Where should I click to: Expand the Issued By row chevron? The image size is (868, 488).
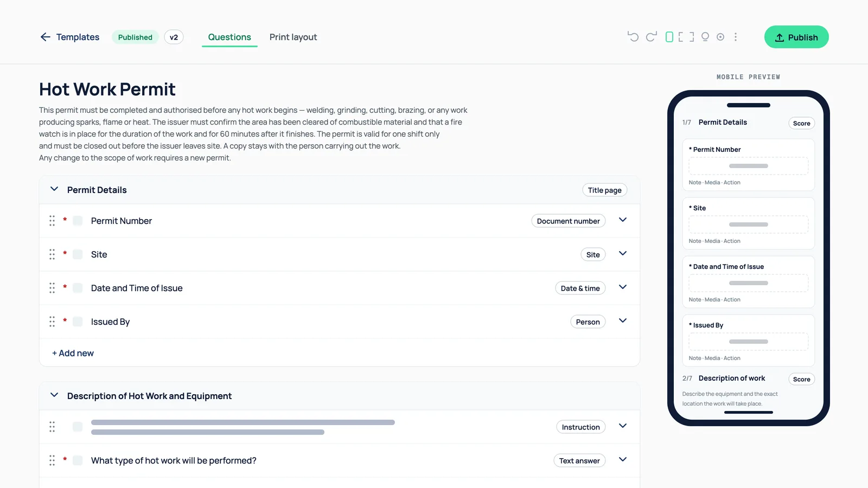(623, 321)
